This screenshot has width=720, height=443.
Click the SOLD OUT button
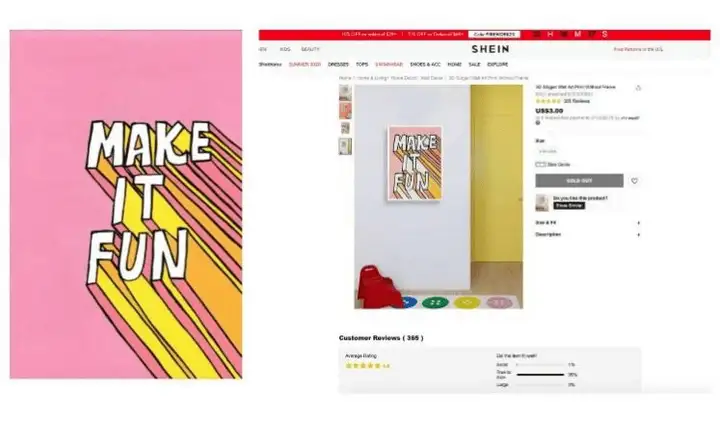(x=579, y=180)
